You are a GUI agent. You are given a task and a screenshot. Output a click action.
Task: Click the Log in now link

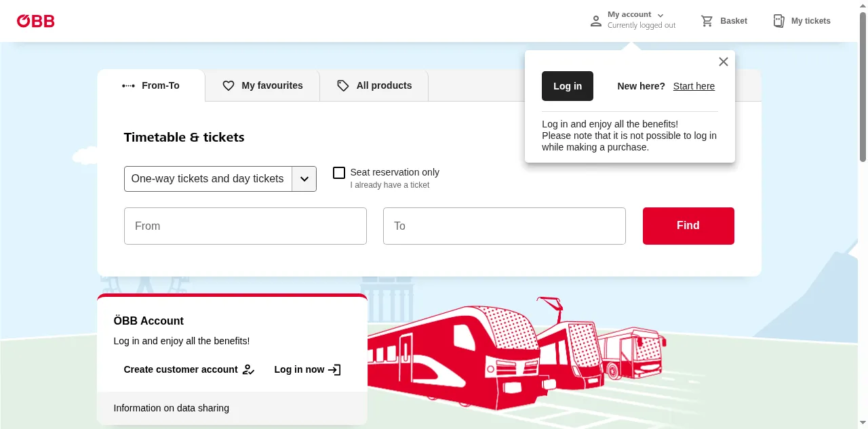click(307, 369)
